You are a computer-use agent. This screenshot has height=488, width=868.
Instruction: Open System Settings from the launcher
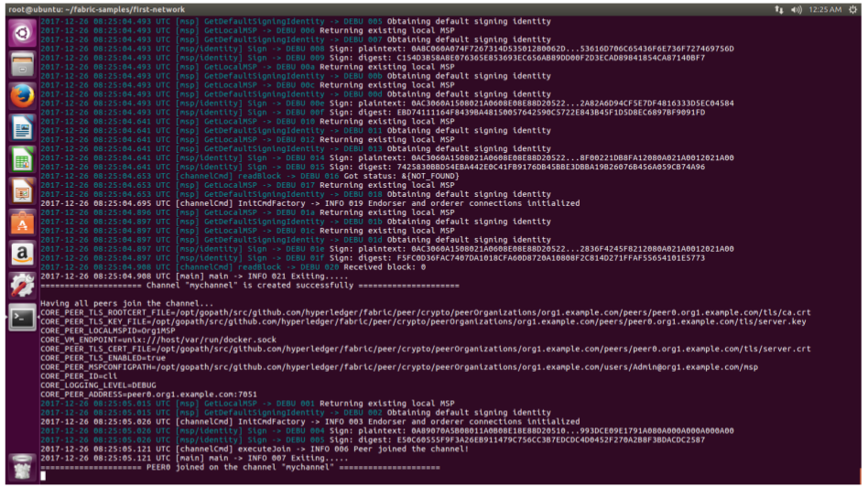(x=22, y=286)
